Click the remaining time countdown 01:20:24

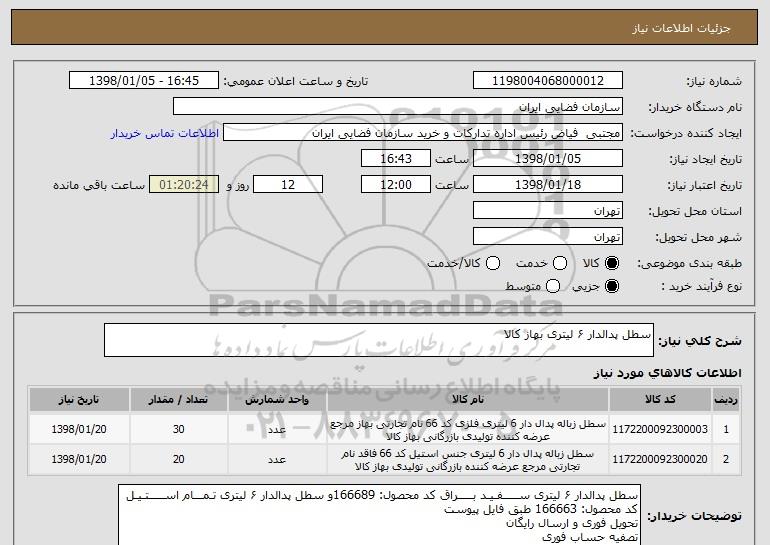click(184, 185)
